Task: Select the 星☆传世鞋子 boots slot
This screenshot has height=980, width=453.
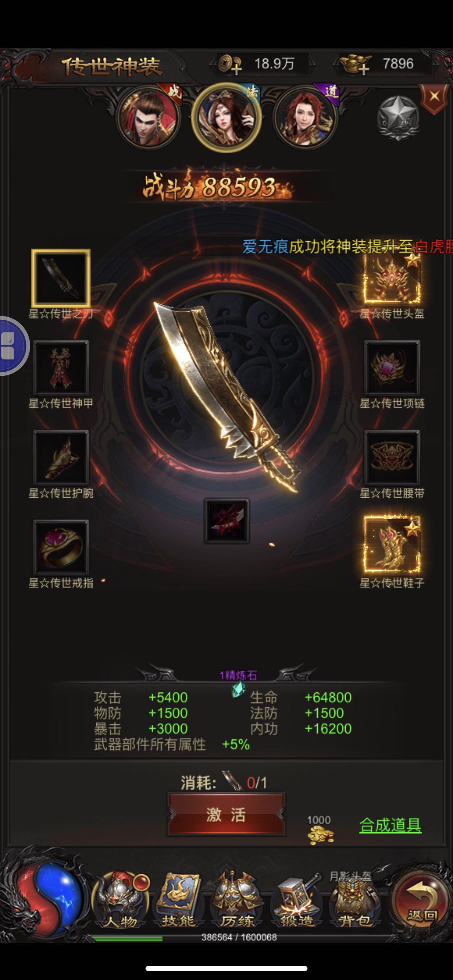Action: pyautogui.click(x=392, y=544)
